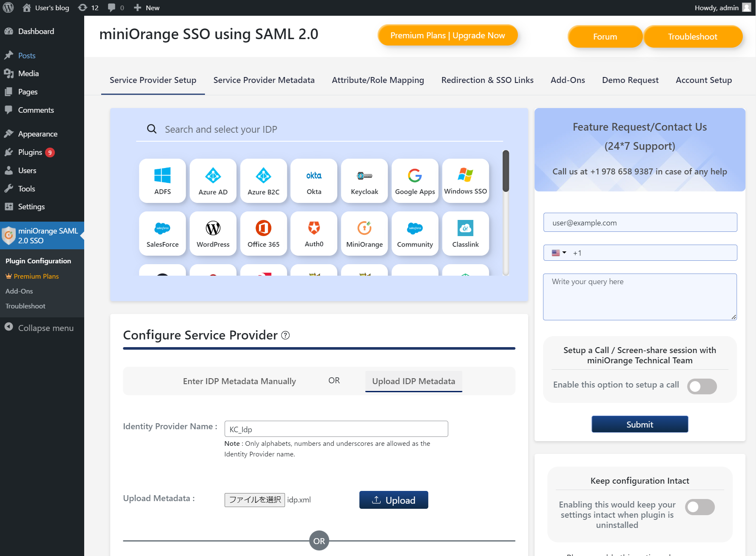This screenshot has width=756, height=556.
Task: Choose the Community provider tile
Action: (415, 234)
